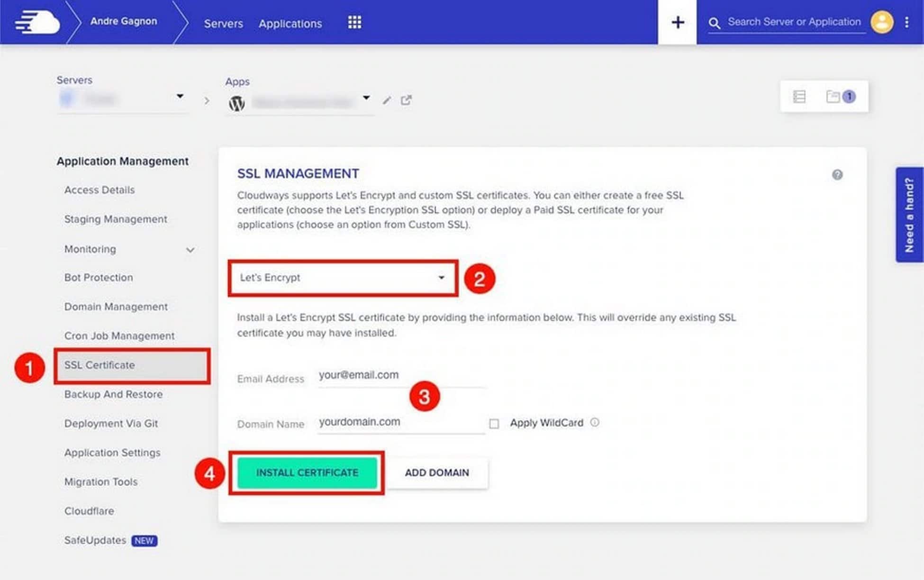This screenshot has height=580, width=924.
Task: Click the Install Certificate button
Action: [308, 472]
